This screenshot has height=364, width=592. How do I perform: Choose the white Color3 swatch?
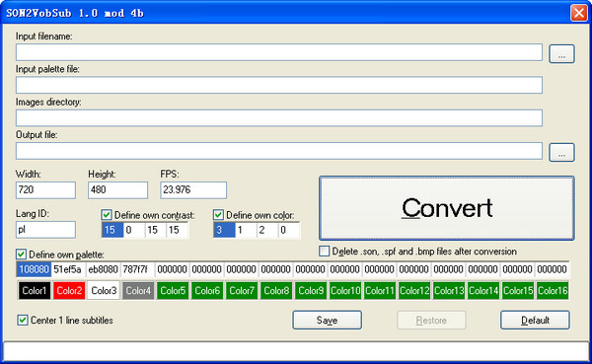[x=104, y=290]
